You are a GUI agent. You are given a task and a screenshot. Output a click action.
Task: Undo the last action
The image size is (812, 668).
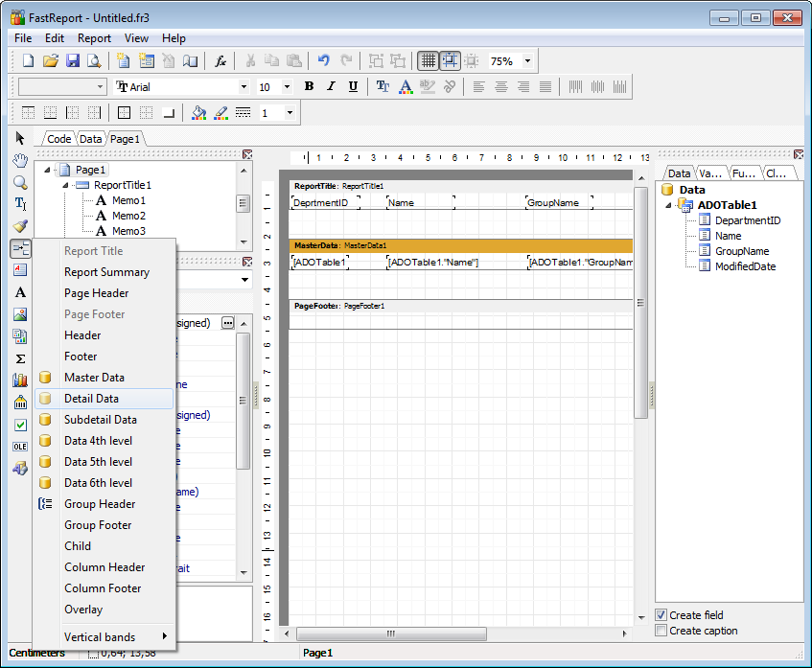pyautogui.click(x=324, y=61)
